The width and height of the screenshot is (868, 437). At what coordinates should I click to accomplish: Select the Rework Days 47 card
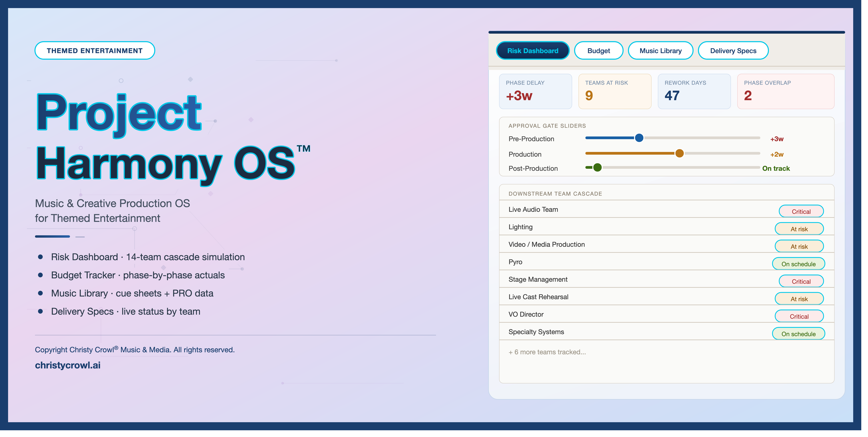694,91
